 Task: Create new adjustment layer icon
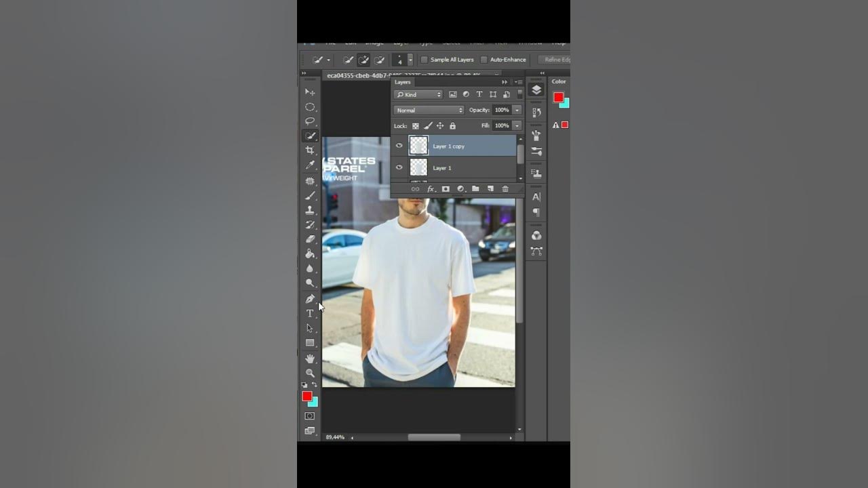point(460,189)
